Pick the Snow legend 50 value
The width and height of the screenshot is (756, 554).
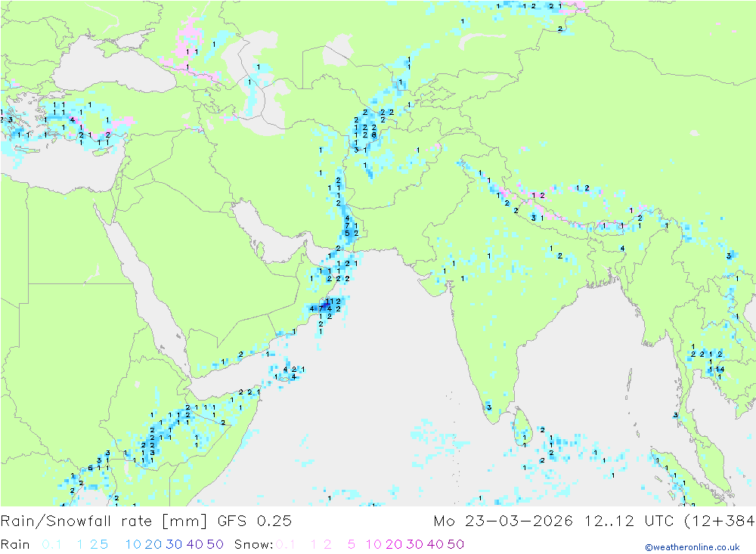pyautogui.click(x=456, y=544)
